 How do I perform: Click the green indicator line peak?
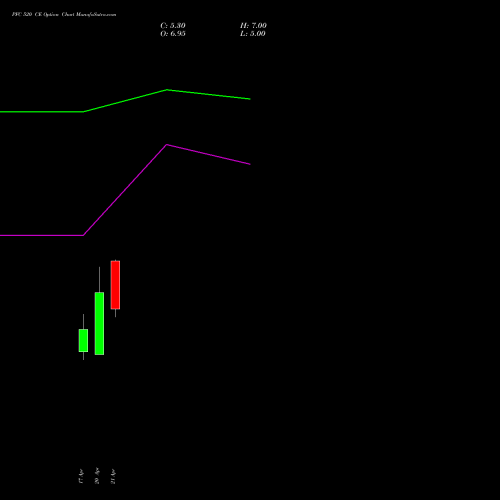click(167, 90)
